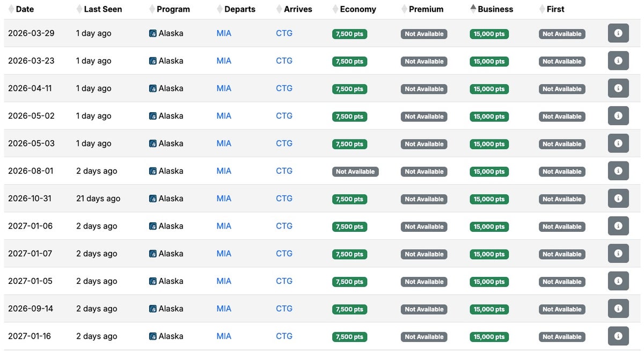Click Not Available economy badge for 2026-08-01
The width and height of the screenshot is (644, 351).
[355, 172]
